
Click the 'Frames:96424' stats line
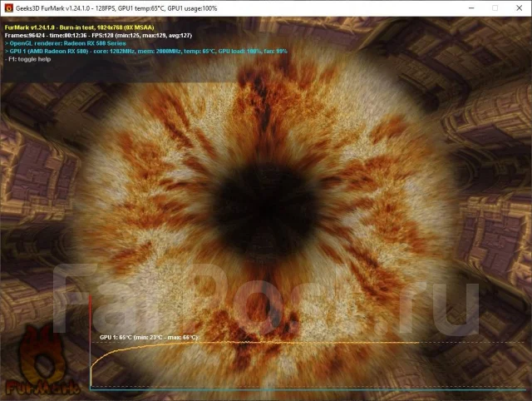tap(98, 35)
